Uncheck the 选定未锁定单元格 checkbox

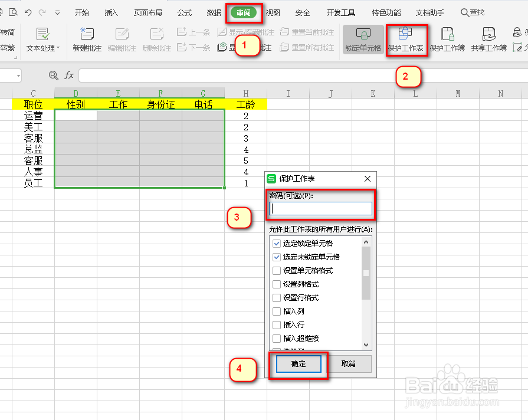click(277, 257)
